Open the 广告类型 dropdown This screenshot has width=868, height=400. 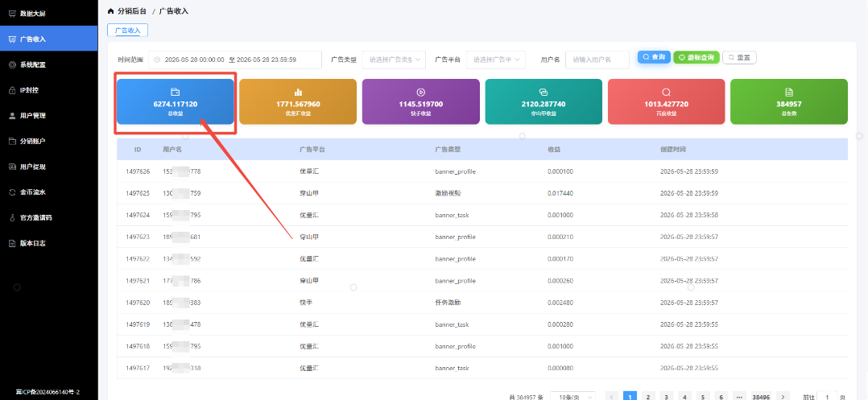[394, 60]
